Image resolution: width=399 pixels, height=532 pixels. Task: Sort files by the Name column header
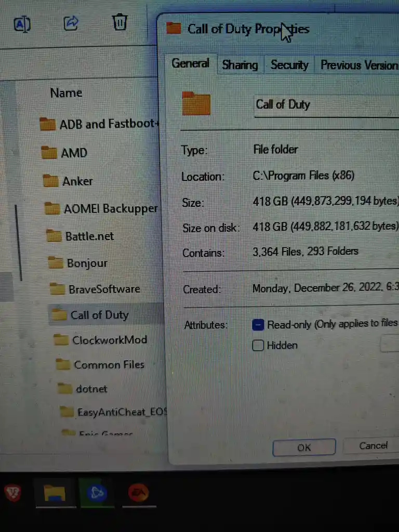coord(66,92)
